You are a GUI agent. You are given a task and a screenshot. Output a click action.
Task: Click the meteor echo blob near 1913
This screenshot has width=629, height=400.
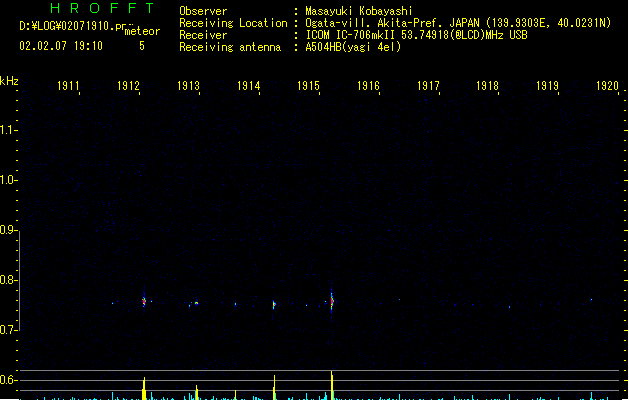tap(196, 303)
